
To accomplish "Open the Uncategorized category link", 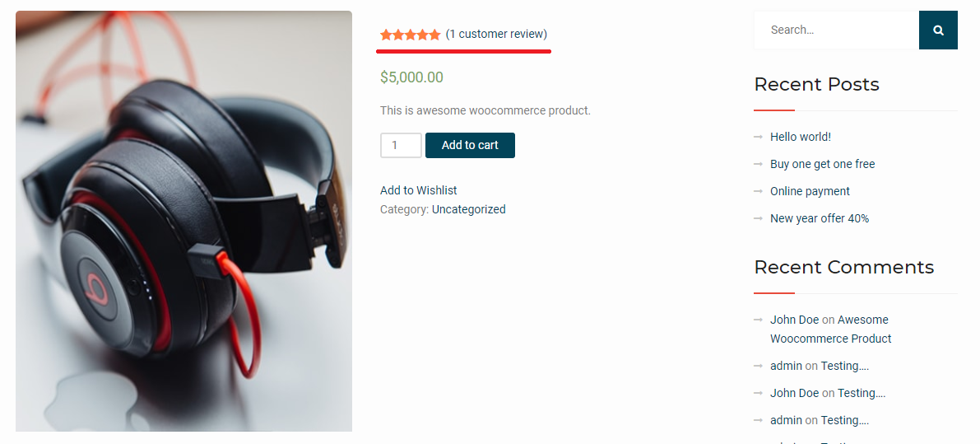I will pos(469,209).
